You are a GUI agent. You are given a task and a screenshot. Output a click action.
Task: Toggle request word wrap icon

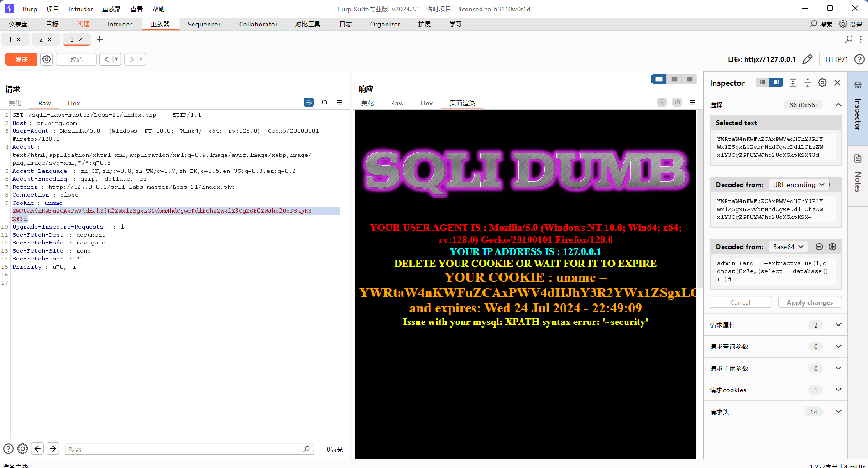pos(309,102)
